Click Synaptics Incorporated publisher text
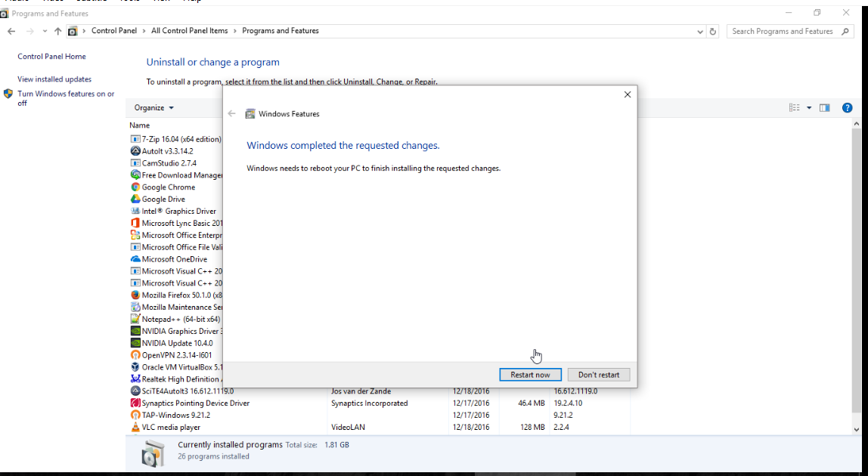This screenshot has height=476, width=868. (x=369, y=403)
